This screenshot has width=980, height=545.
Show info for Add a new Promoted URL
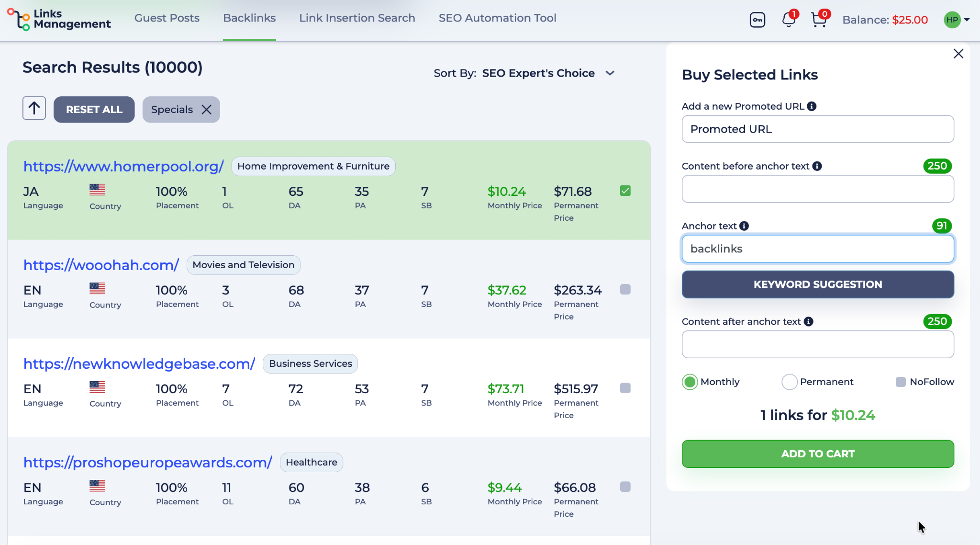pyautogui.click(x=812, y=106)
